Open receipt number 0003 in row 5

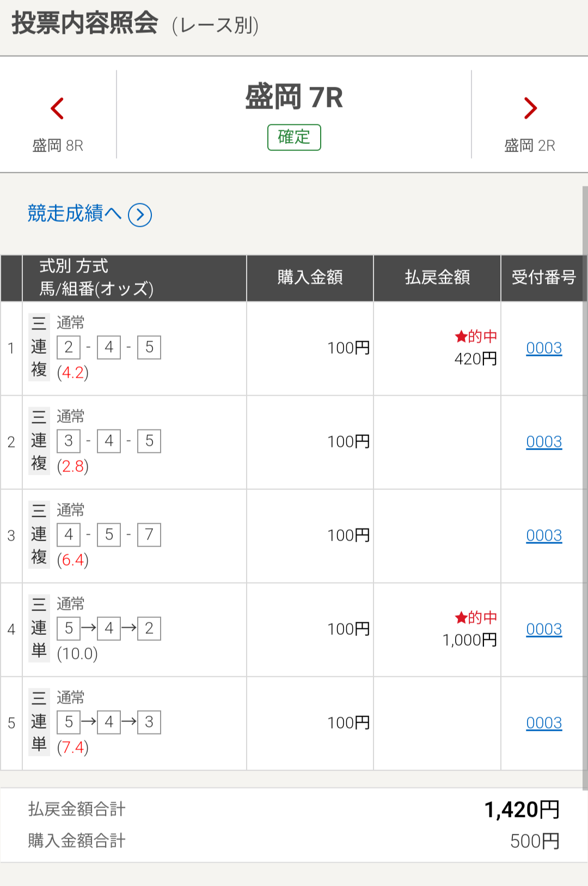tap(544, 723)
